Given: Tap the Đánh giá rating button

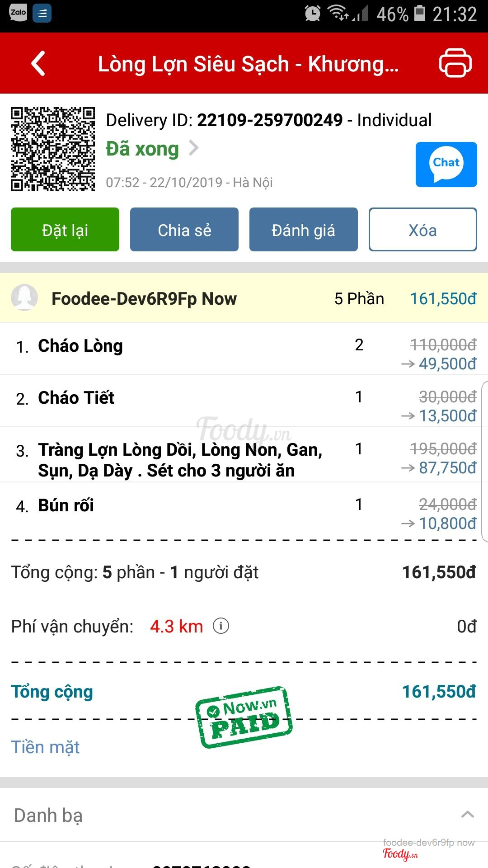Looking at the screenshot, I should 303,230.
